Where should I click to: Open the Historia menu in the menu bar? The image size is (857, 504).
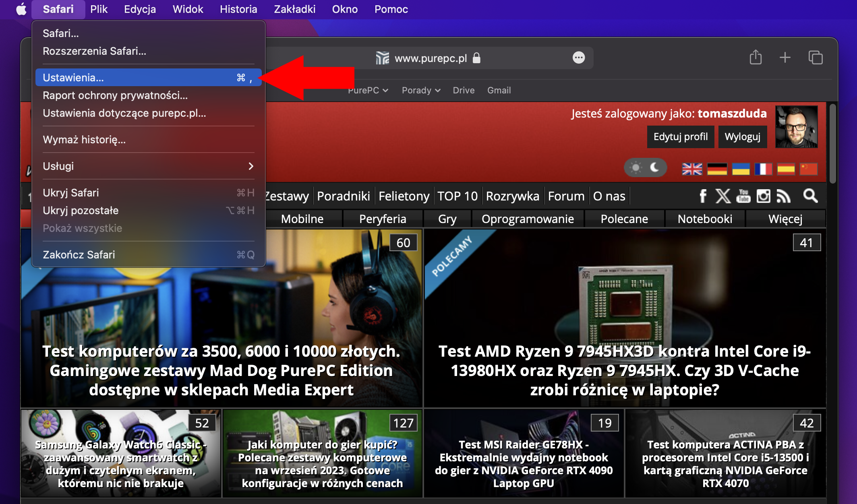click(x=238, y=9)
